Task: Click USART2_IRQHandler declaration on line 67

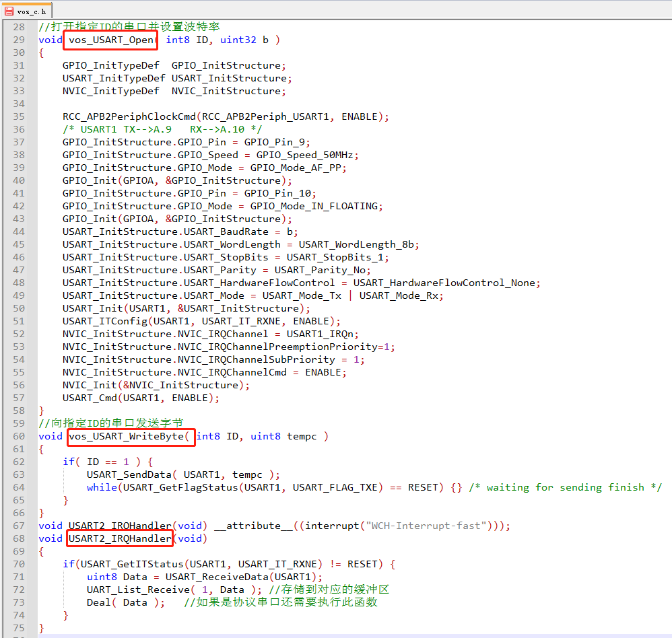Action: (x=120, y=526)
